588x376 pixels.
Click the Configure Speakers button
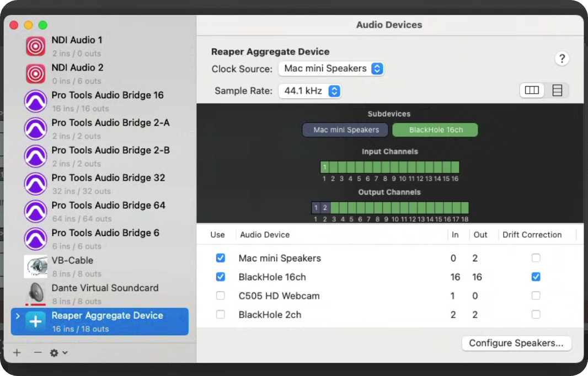tap(516, 343)
